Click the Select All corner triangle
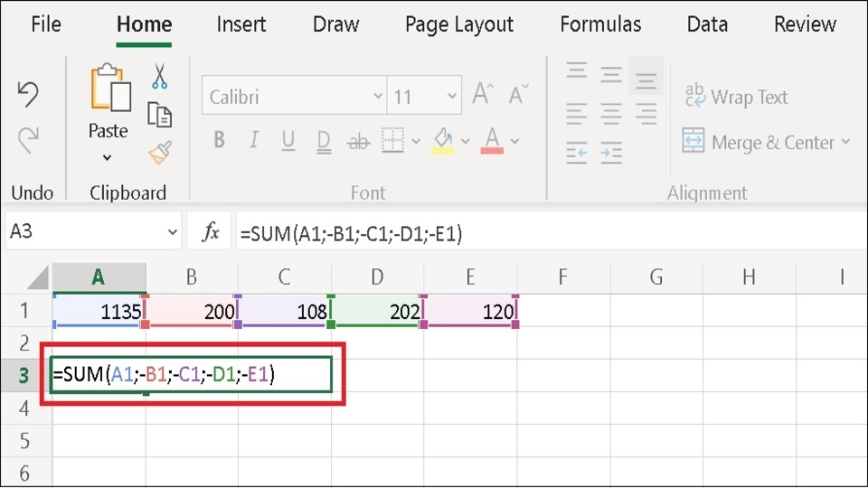Screen dimensions: 868x488 [38, 277]
